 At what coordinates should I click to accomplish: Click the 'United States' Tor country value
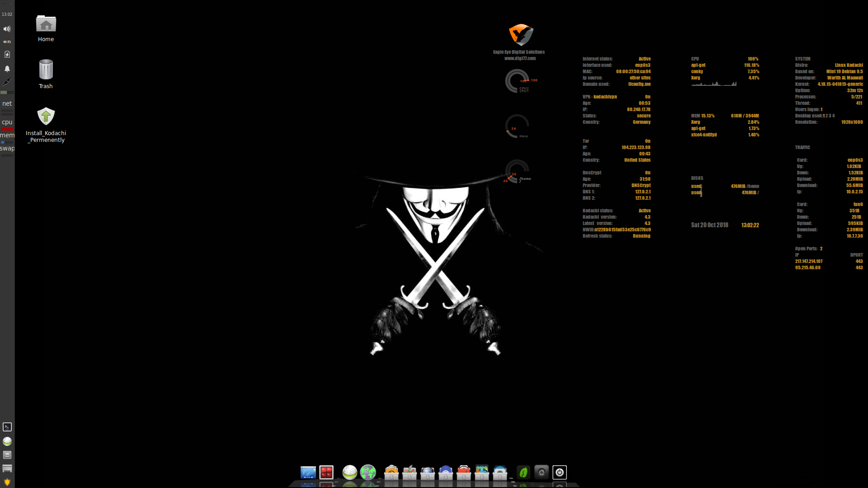point(637,160)
